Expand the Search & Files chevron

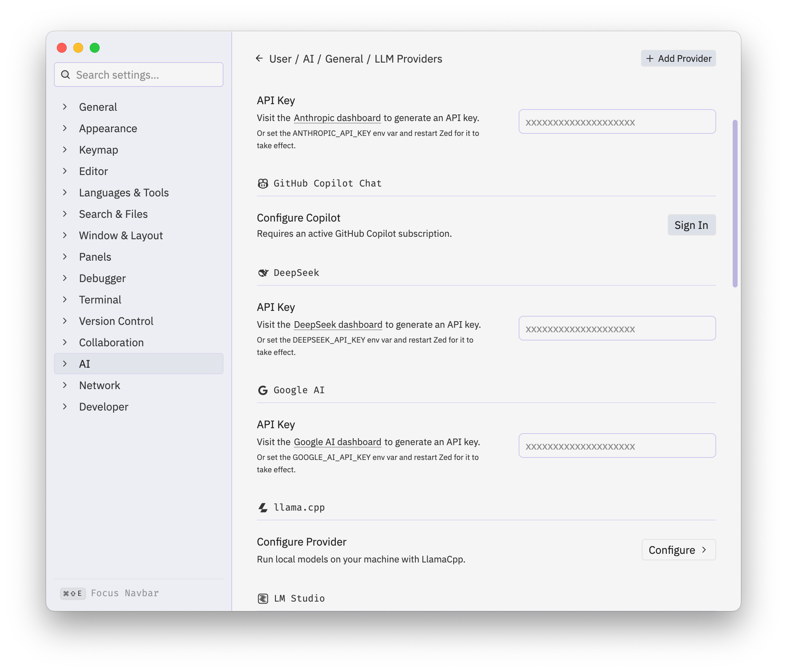(x=65, y=214)
